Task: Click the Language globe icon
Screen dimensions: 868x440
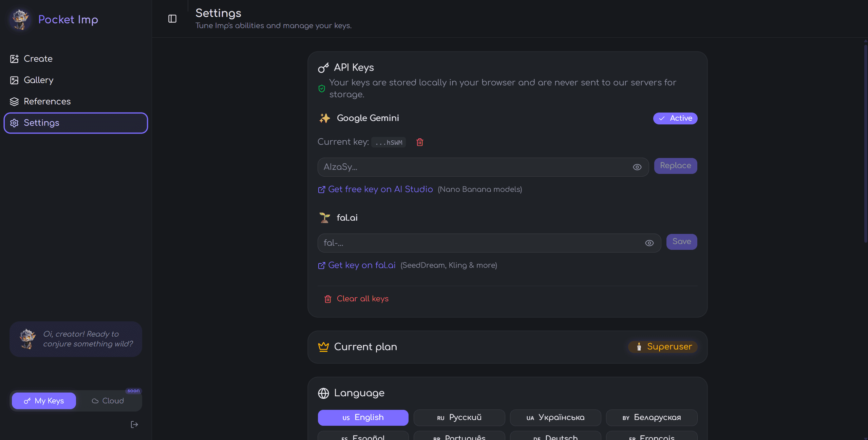Action: (x=323, y=393)
